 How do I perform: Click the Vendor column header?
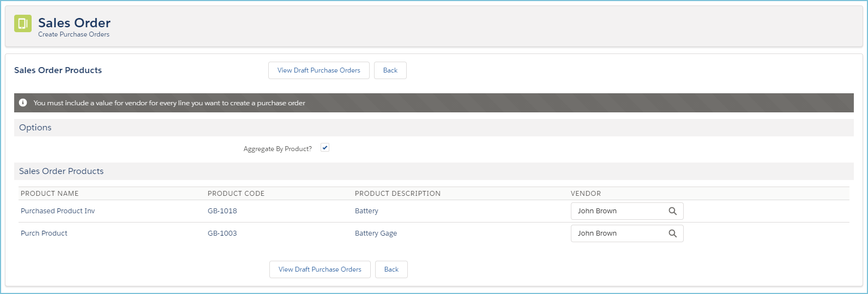click(586, 194)
